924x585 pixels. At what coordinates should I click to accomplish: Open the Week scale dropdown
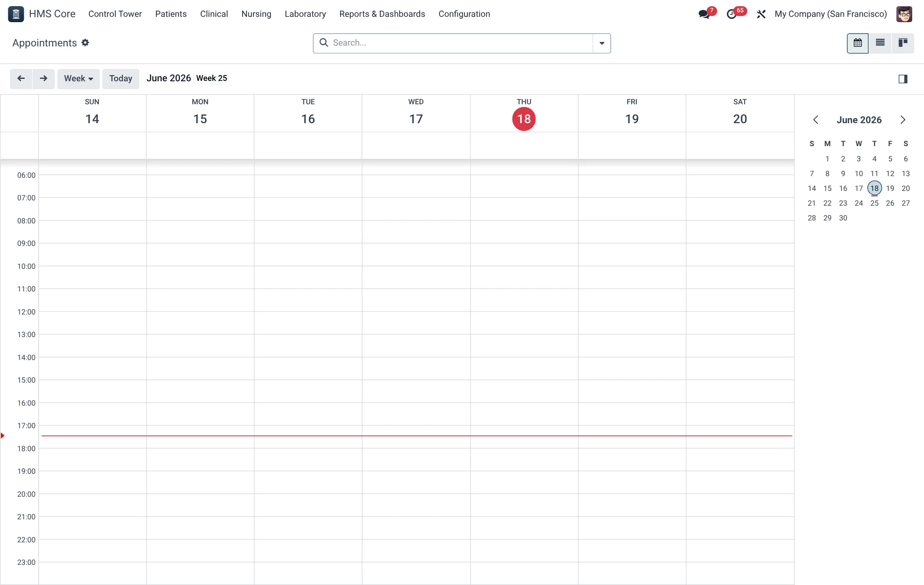78,78
